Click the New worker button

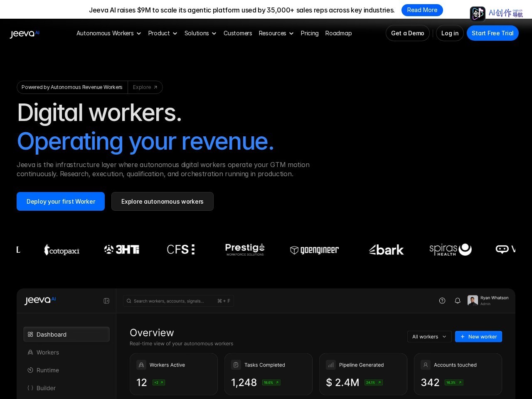coord(478,337)
